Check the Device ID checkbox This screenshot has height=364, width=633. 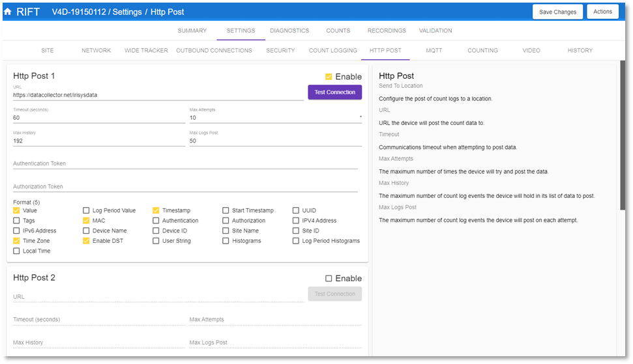[x=156, y=231]
